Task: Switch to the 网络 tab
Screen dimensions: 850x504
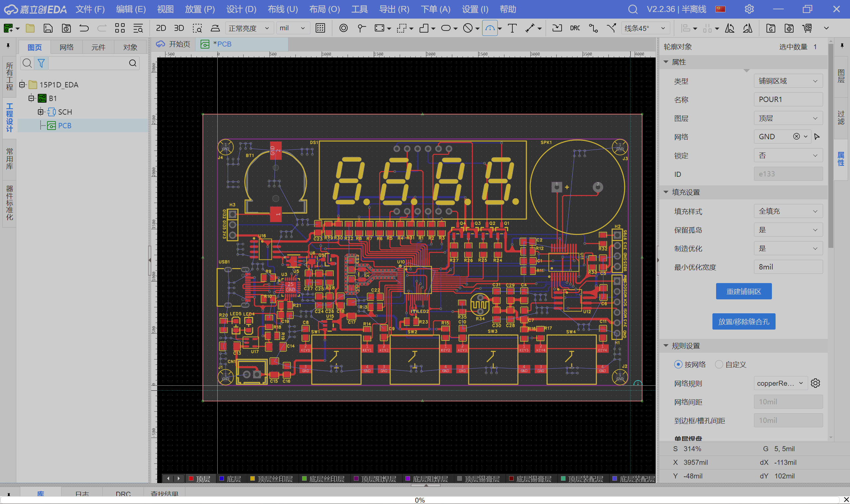Action: [66, 47]
